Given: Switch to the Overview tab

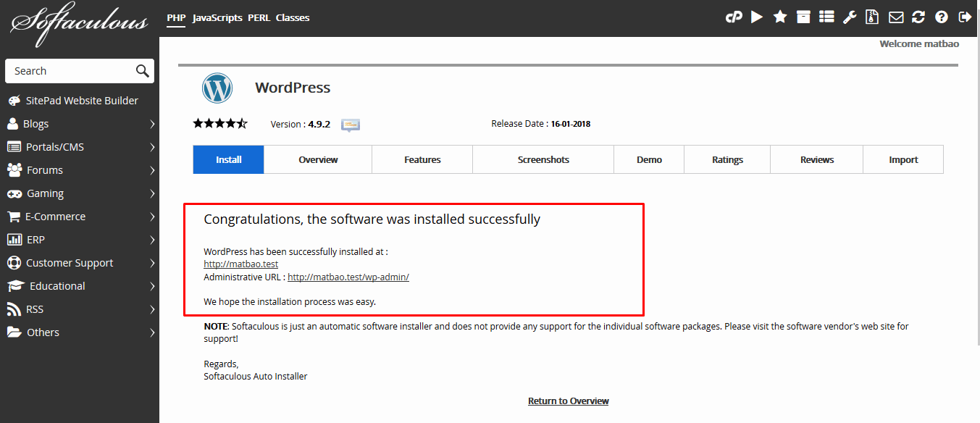Looking at the screenshot, I should coord(318,160).
